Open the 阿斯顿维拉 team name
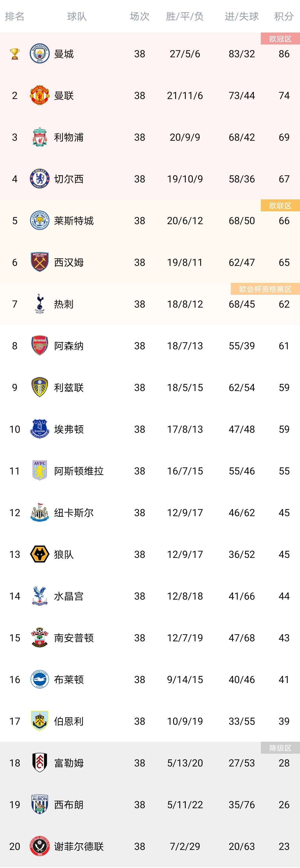Image resolution: width=300 pixels, height=868 pixels. 79,471
